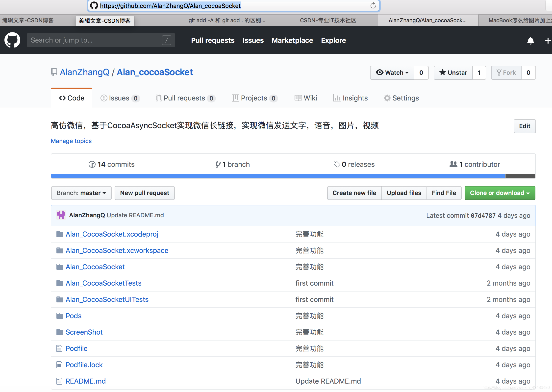Switch to the Code tab
This screenshot has width=552, height=392.
pyautogui.click(x=72, y=98)
